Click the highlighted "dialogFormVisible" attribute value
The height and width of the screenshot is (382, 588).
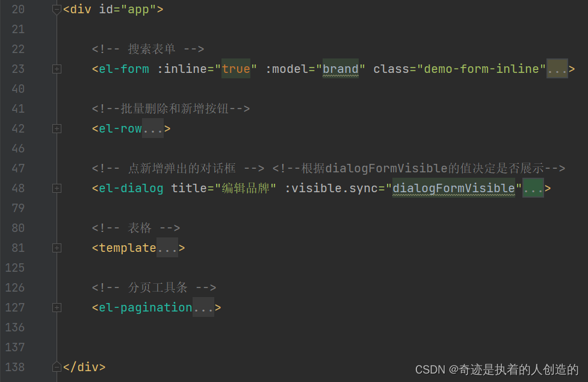(x=454, y=189)
